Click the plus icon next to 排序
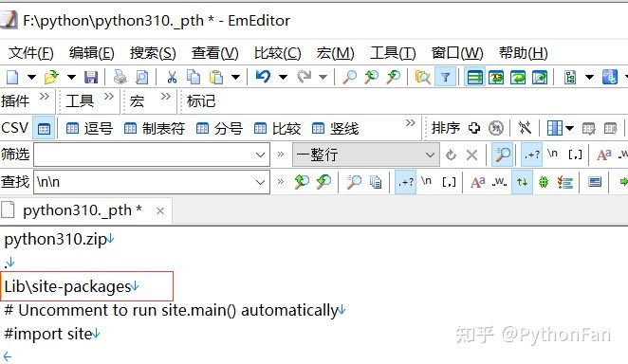Screen dimensions: 628x364 click(474, 128)
